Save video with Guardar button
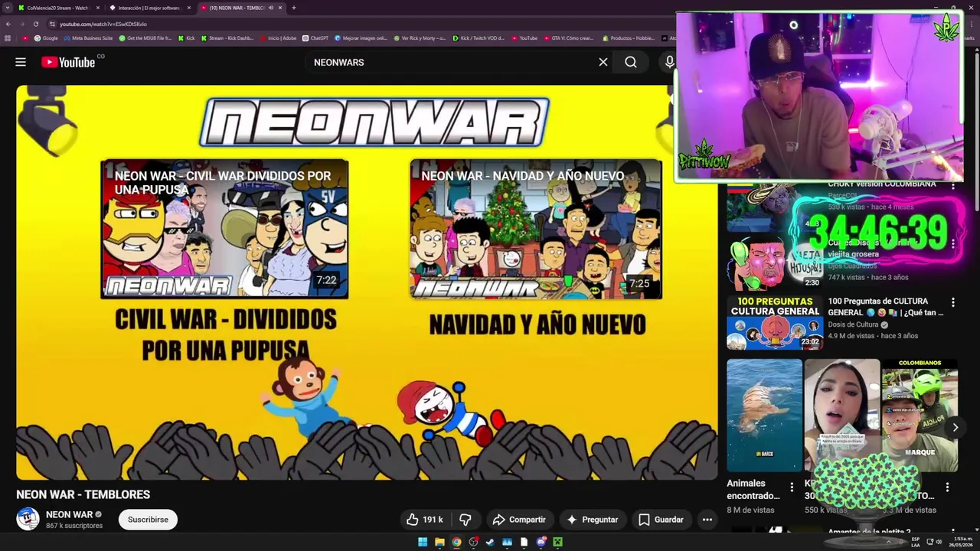The height and width of the screenshot is (551, 980). pyautogui.click(x=661, y=520)
